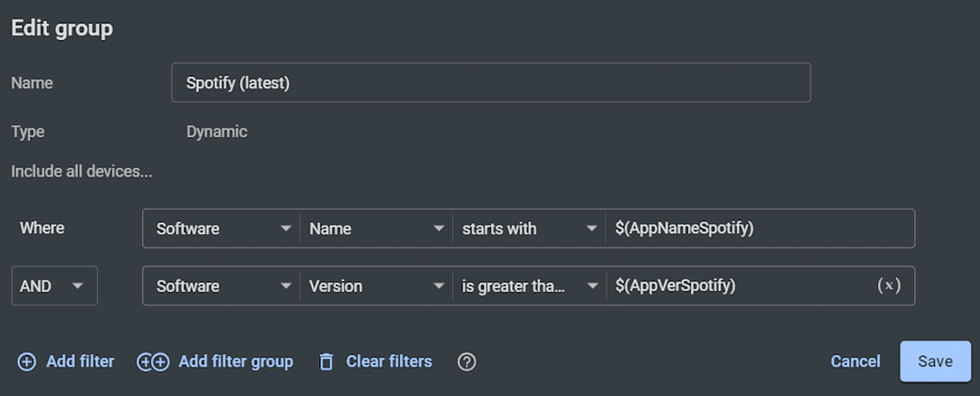Click the Add filter group icon
This screenshot has width=980, height=396.
[153, 362]
